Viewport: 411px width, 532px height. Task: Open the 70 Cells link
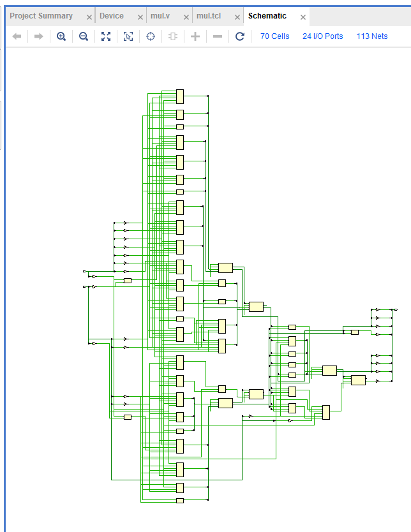(275, 36)
